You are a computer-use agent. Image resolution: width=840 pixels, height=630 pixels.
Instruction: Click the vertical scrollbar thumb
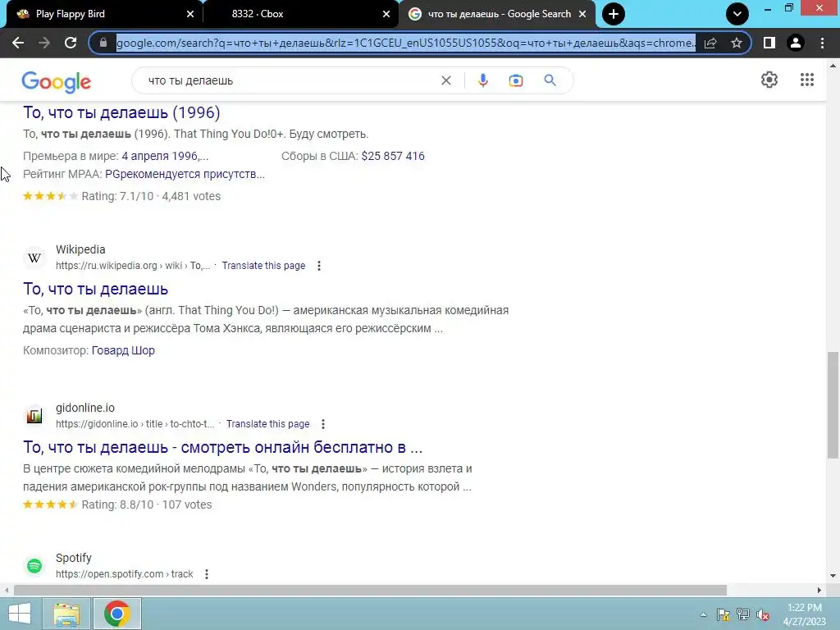pyautogui.click(x=833, y=405)
